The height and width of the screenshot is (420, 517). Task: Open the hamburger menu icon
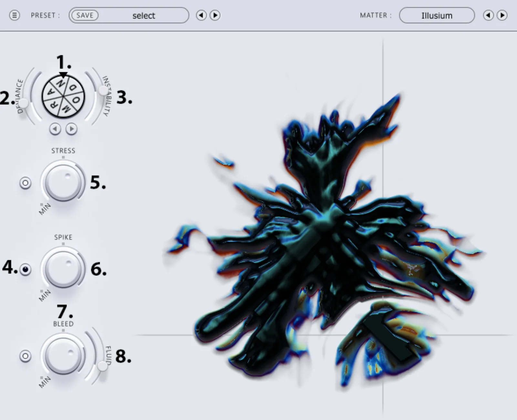(x=15, y=15)
